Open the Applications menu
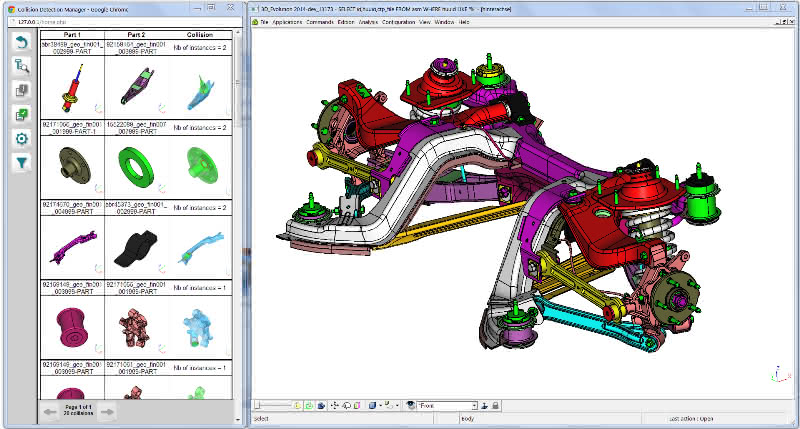 click(287, 22)
